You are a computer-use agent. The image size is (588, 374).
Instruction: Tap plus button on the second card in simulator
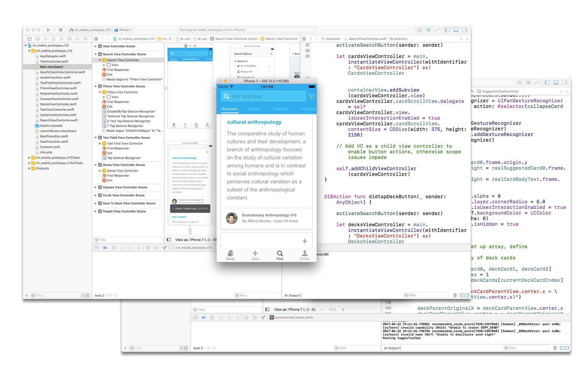point(304,241)
